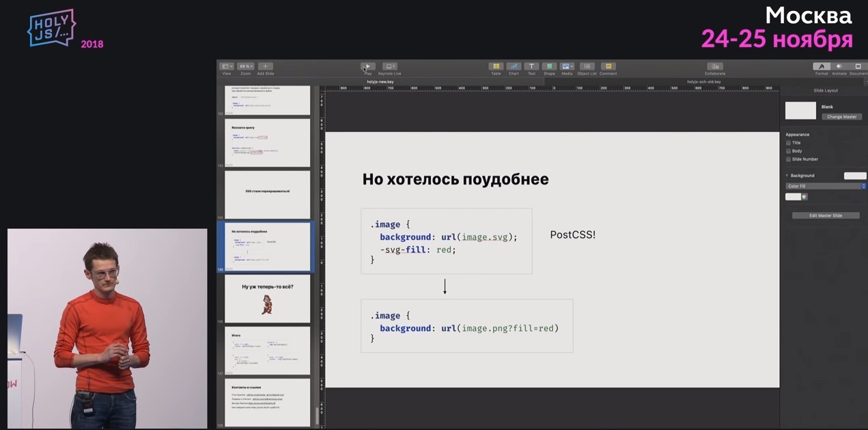Insert a Chart from the toolbar

[514, 66]
